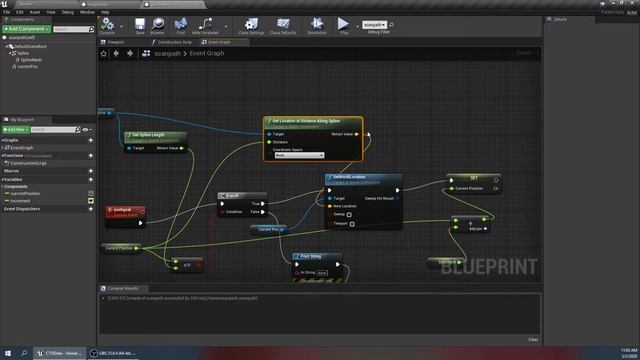Collapse DefaultSceneRoot in the Components tree
This screenshot has height=360, width=640.
(x=7, y=47)
